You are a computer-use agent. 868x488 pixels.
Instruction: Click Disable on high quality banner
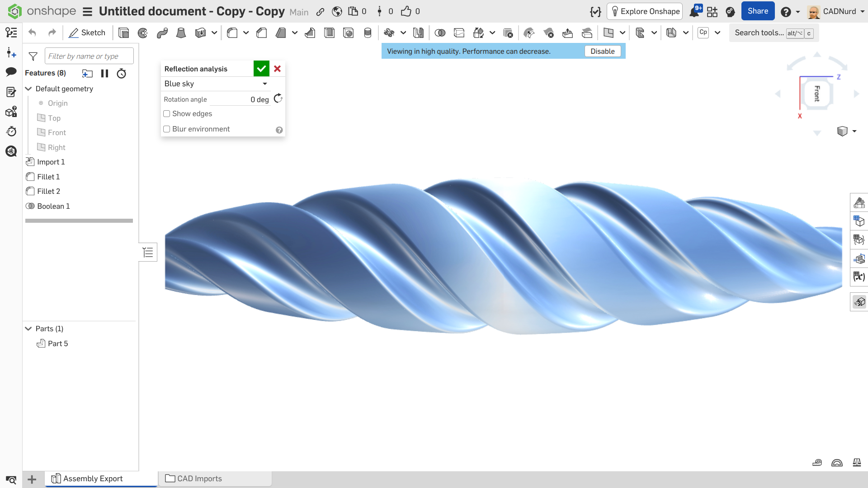(602, 52)
